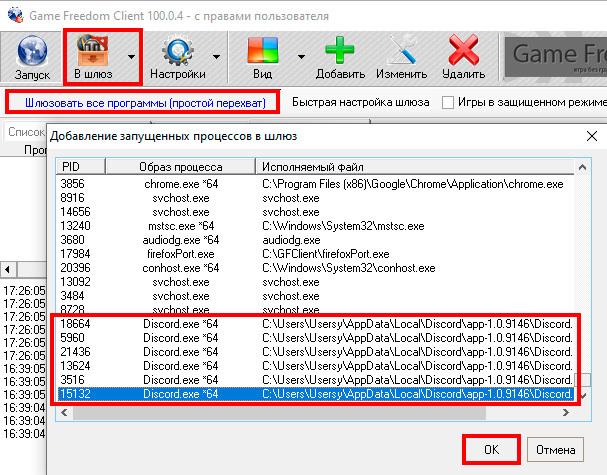Click main window left scroll arrow behind dialog
This screenshot has width=607, height=475.
coord(8,269)
